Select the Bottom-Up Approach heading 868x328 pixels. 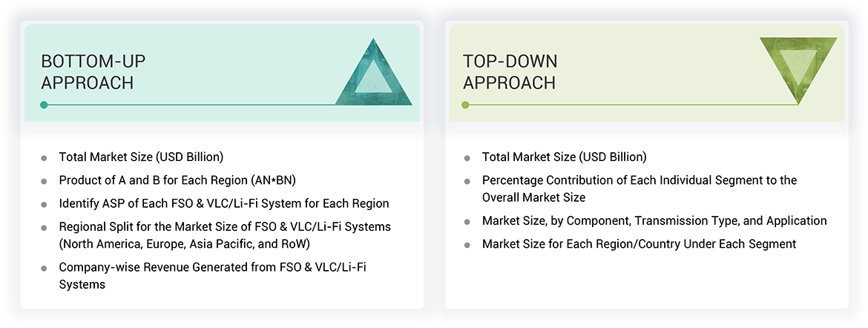(x=88, y=72)
